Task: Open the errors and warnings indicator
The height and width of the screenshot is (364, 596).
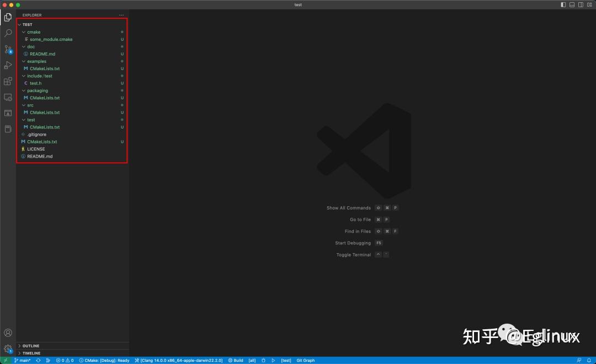Action: point(65,360)
